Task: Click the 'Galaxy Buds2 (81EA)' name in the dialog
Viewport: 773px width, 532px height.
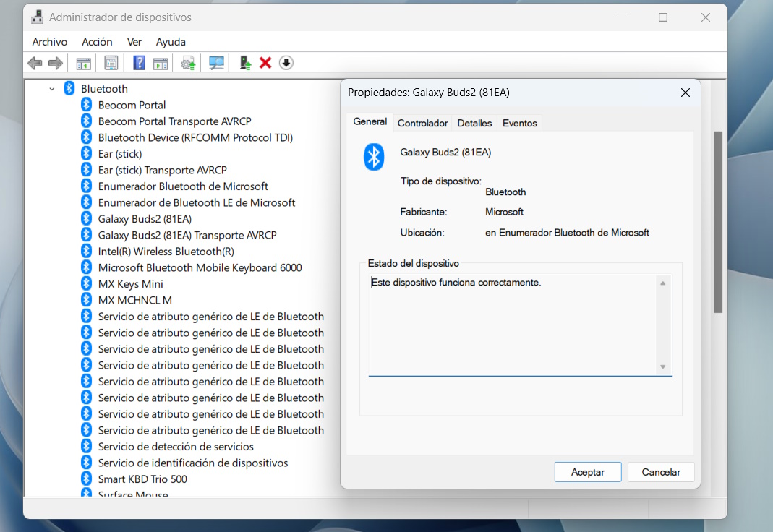Action: point(445,153)
